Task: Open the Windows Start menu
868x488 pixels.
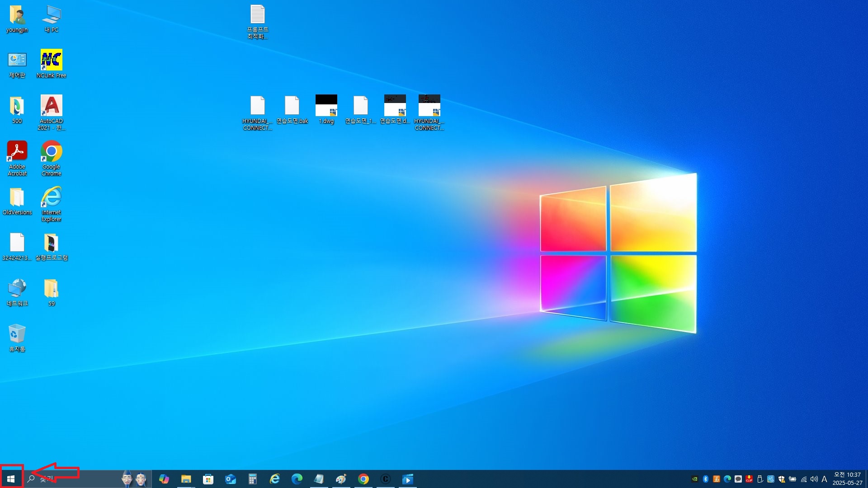Action: 11,479
